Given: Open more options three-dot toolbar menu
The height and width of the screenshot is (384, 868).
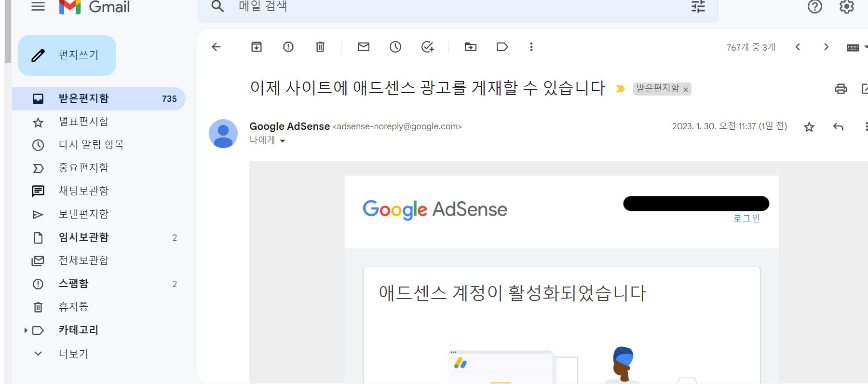Looking at the screenshot, I should click(x=531, y=47).
